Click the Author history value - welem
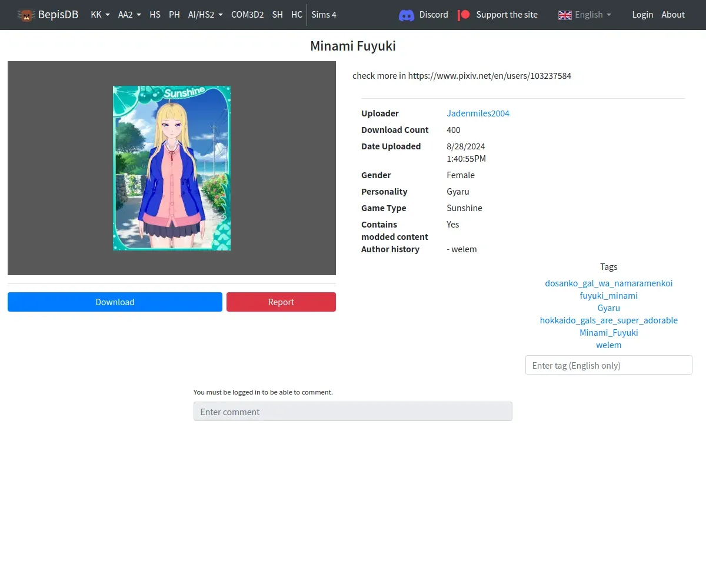Viewport: 706px width, 588px height. [x=462, y=249]
